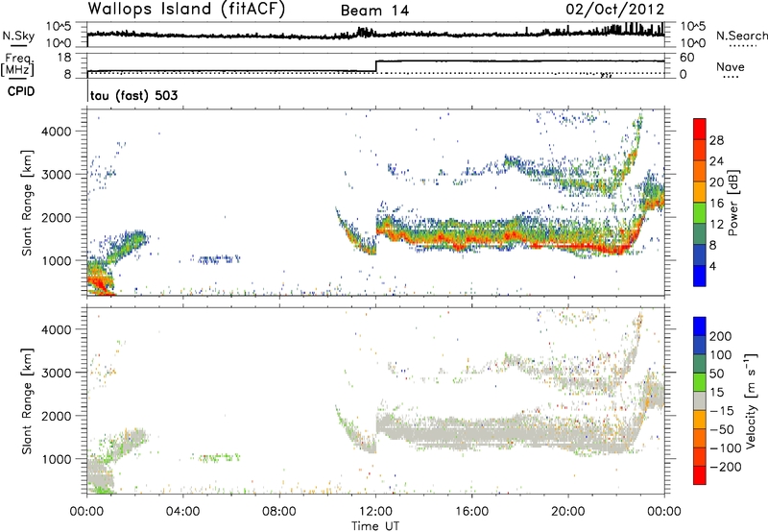Select the "CPID" row label

pyautogui.click(x=21, y=91)
